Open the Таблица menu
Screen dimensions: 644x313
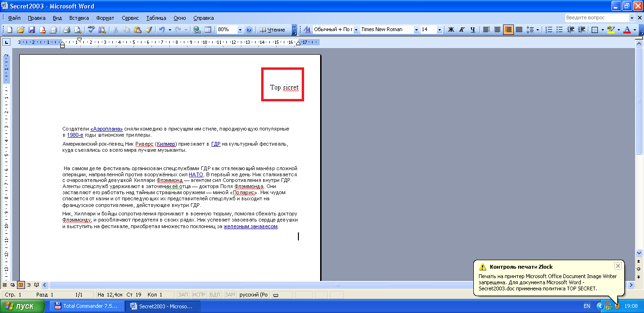[156, 18]
